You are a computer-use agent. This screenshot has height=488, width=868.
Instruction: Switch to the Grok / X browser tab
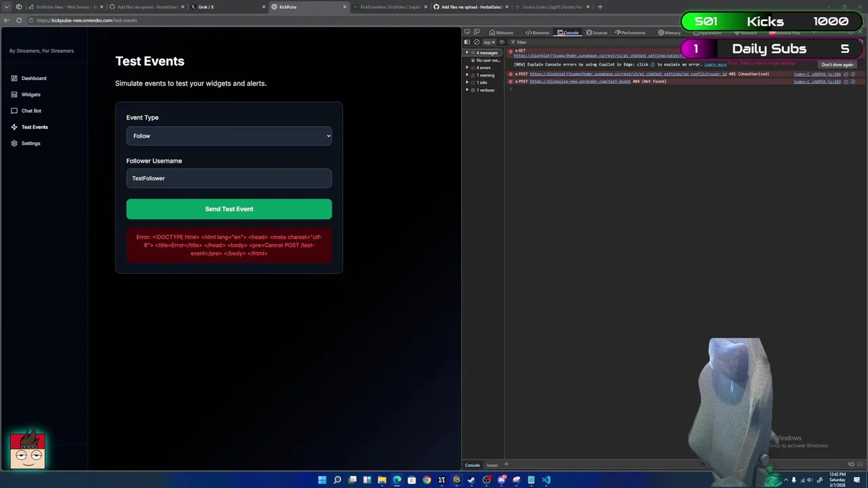click(226, 7)
